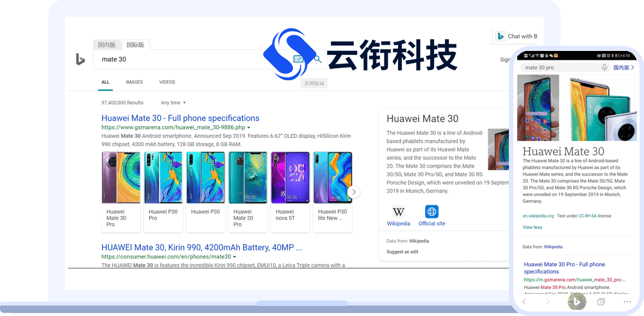Open the Wikipedia icon in Huawei Mate 30 panel
This screenshot has height=316, width=644.
click(398, 212)
